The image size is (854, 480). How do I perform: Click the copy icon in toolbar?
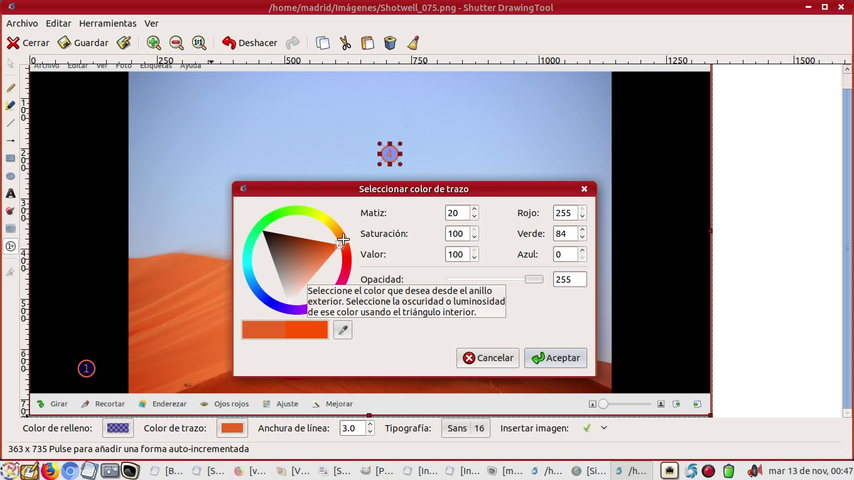point(322,43)
